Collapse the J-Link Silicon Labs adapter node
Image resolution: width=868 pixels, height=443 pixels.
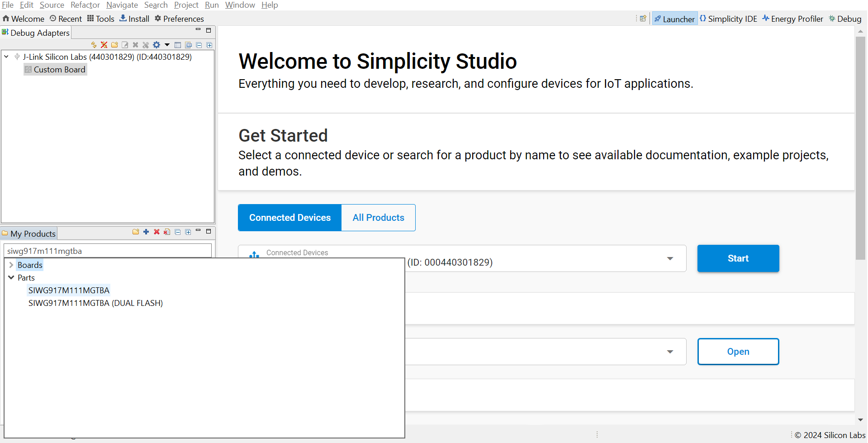(6, 57)
